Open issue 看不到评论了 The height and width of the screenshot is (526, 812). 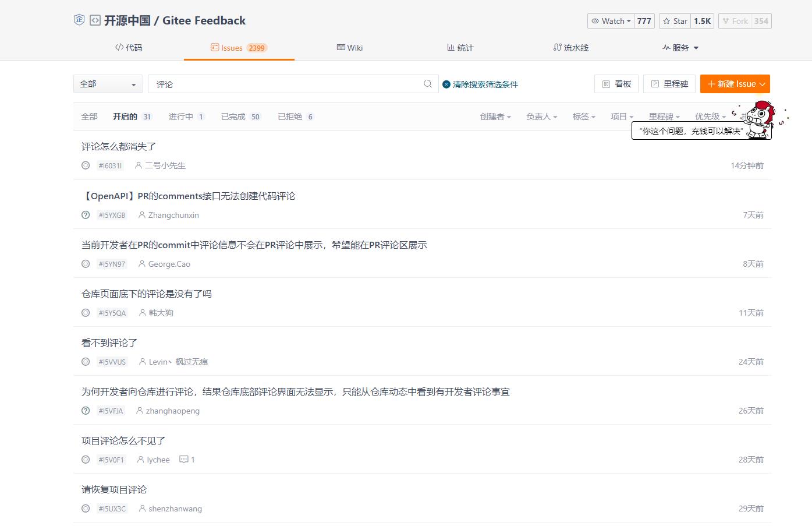(109, 343)
